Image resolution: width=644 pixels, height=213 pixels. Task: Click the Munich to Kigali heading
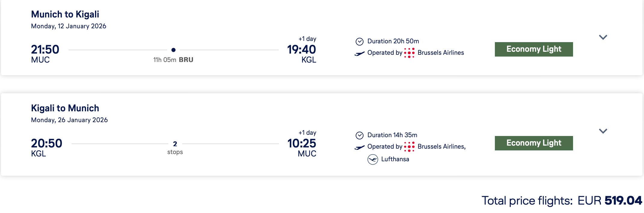[x=65, y=14]
